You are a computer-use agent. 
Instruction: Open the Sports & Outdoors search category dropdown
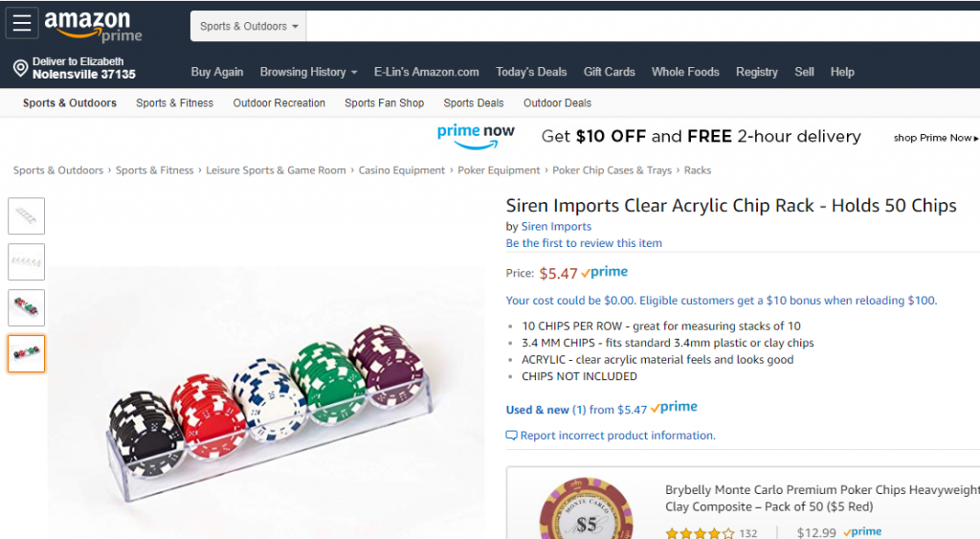coord(248,26)
